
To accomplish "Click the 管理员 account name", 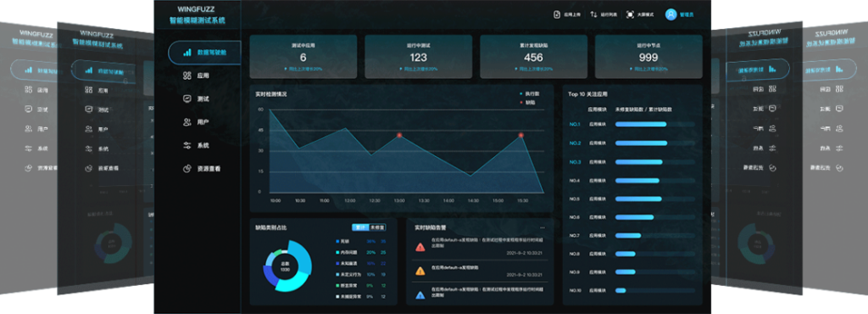I will tap(687, 15).
